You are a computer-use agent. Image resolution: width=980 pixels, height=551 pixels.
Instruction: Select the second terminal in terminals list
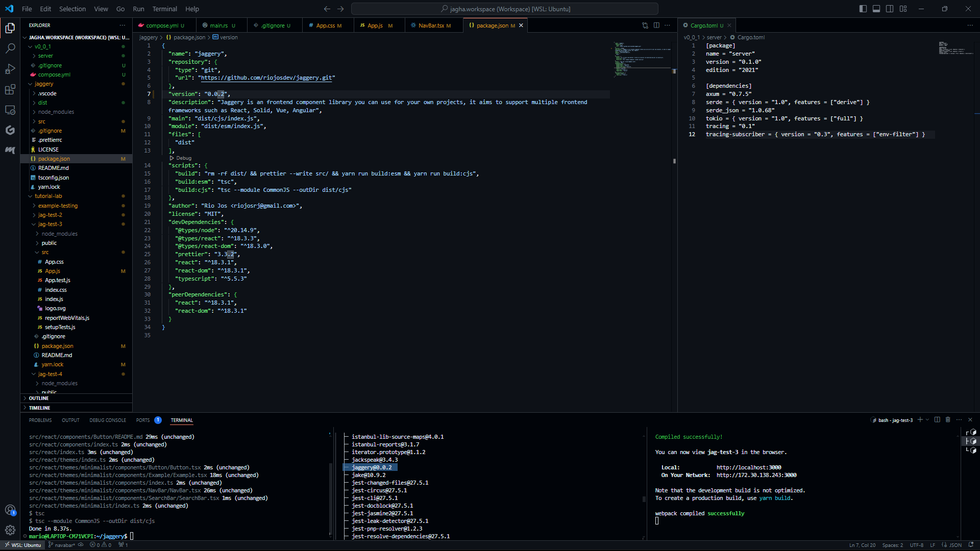[971, 441]
